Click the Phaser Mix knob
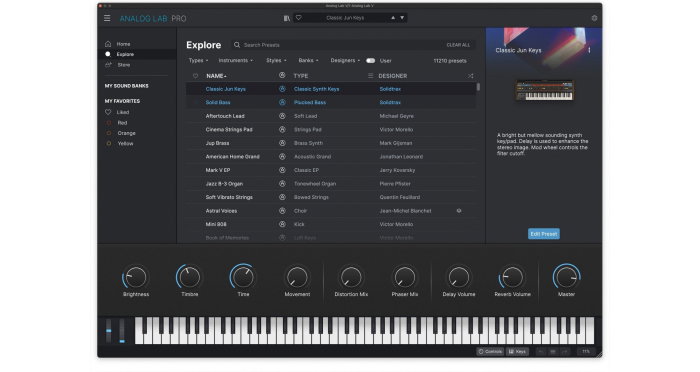 pos(404,277)
